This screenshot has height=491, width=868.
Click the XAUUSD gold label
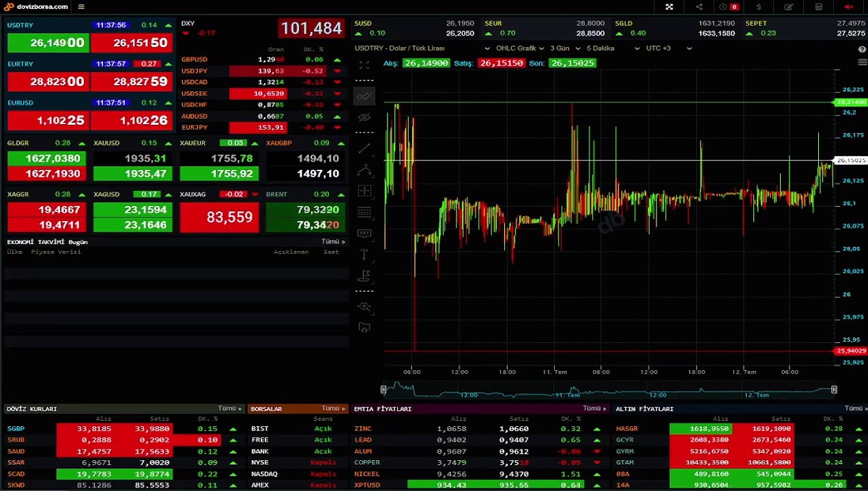point(106,143)
